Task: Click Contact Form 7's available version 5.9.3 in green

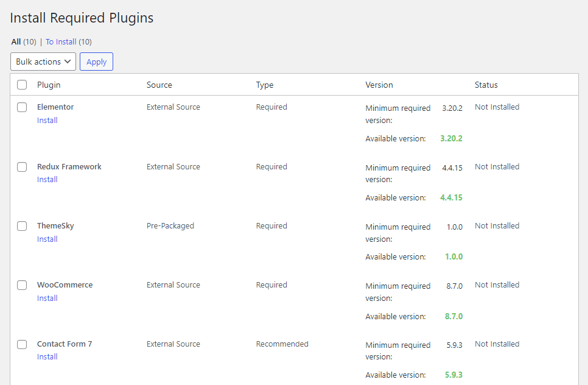Action: pos(453,375)
